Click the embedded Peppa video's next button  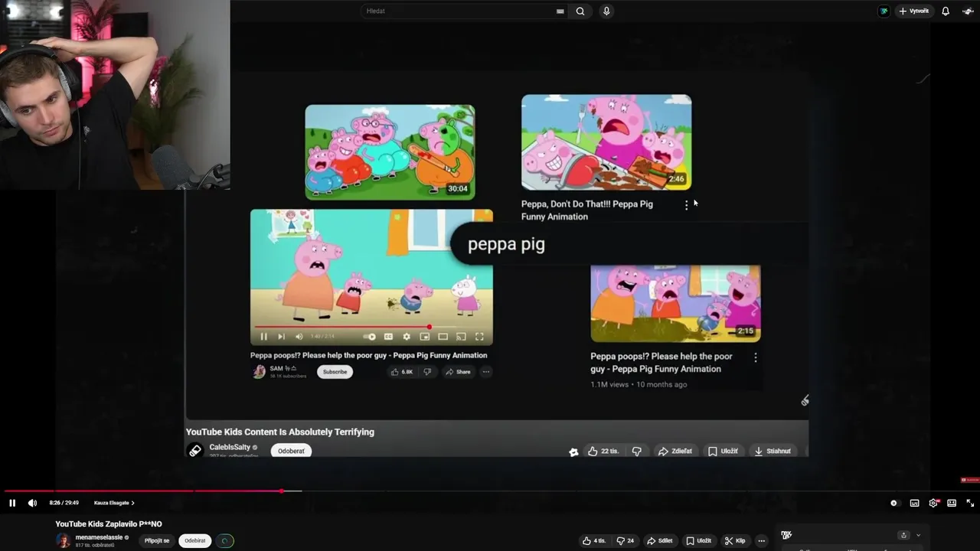coord(281,337)
